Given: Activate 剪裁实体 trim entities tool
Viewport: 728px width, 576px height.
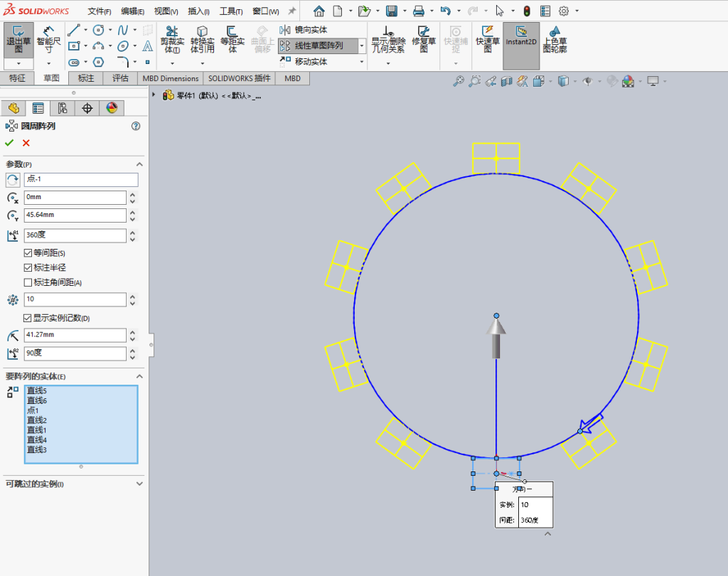Looking at the screenshot, I should pyautogui.click(x=172, y=40).
